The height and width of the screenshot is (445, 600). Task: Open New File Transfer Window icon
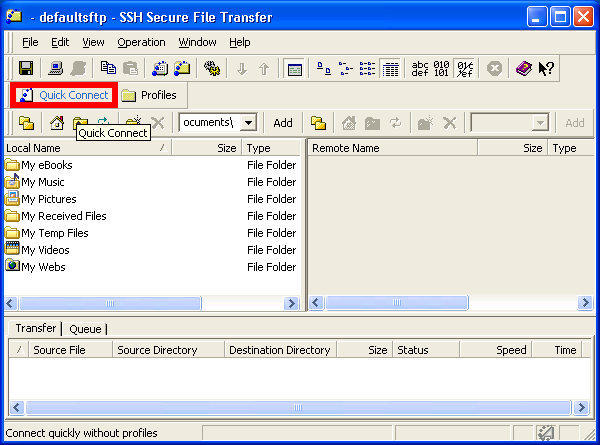[x=182, y=69]
